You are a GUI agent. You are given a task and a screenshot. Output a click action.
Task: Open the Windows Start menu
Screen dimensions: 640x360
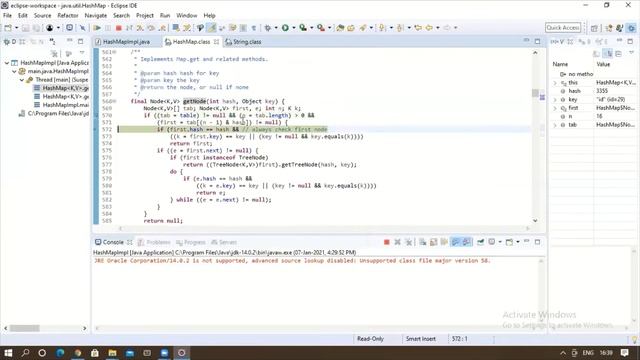[8, 353]
